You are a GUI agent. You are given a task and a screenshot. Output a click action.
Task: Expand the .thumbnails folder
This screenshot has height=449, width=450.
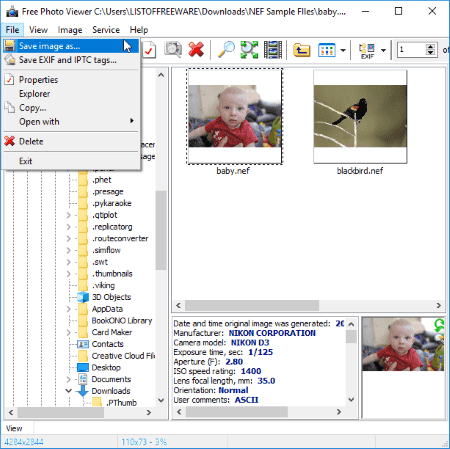point(69,274)
